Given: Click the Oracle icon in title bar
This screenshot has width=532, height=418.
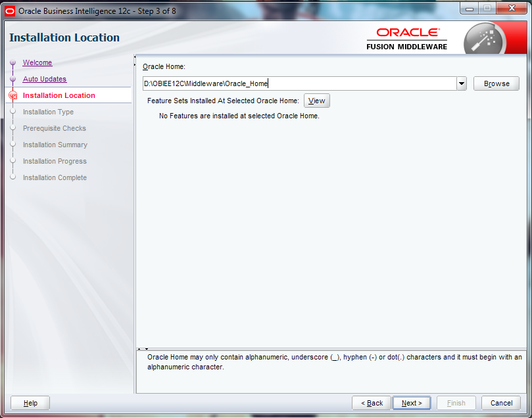Looking at the screenshot, I should tap(10, 11).
